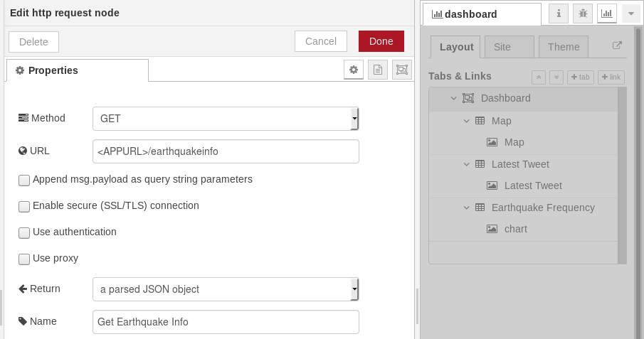Image resolution: width=644 pixels, height=339 pixels.
Task: Open node description document icon tab
Action: tap(378, 70)
